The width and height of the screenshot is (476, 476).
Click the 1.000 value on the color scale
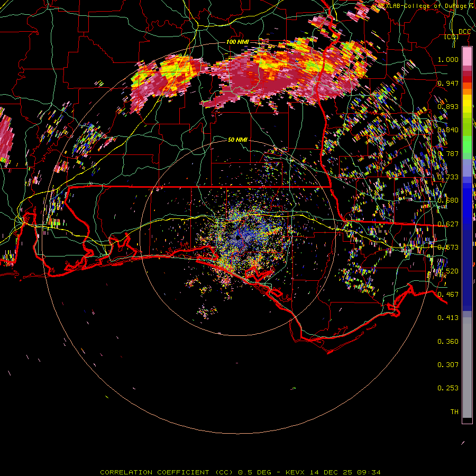click(x=448, y=59)
